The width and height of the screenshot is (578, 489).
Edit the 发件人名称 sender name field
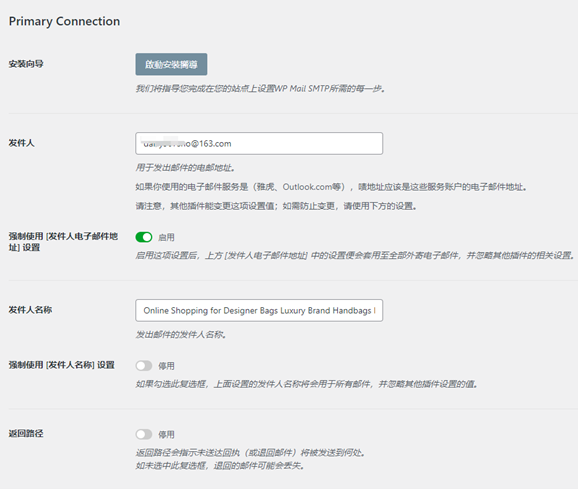(x=259, y=310)
